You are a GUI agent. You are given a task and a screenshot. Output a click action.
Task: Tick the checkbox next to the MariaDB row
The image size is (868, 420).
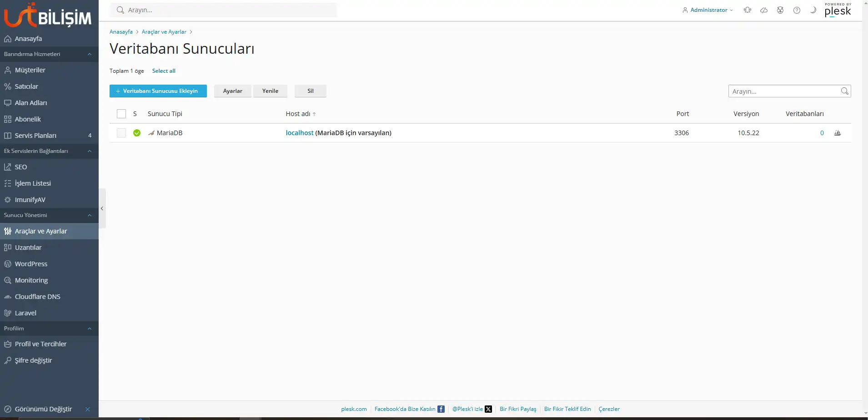(x=121, y=133)
